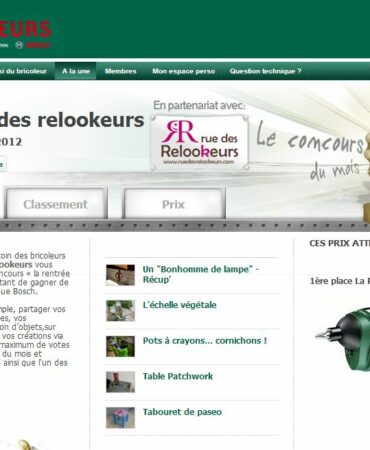
Task: Open the Pots à crayons... cornichons ! link
Action: (x=205, y=341)
